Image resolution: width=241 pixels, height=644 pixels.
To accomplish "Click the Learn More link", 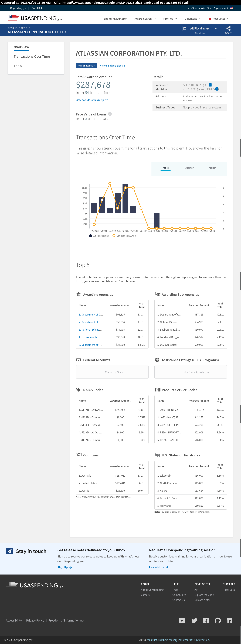I will click(159, 567).
